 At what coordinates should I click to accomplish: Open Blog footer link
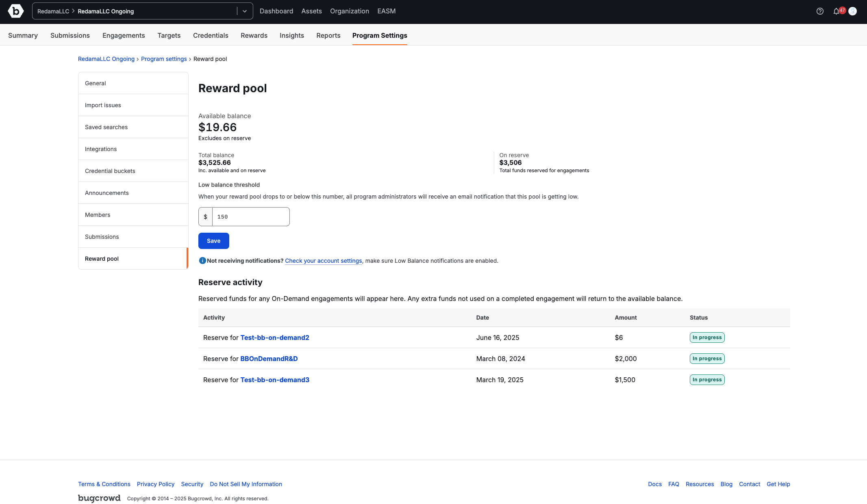click(726, 484)
